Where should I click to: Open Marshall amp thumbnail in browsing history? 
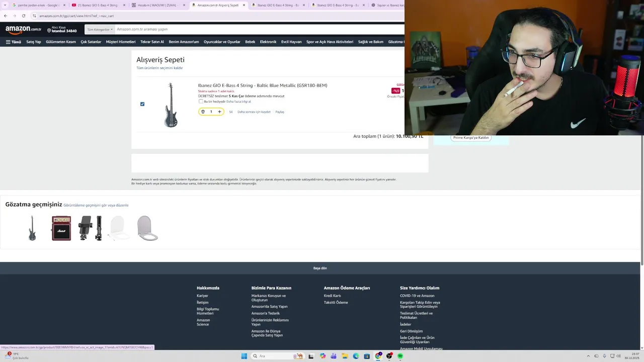pyautogui.click(x=61, y=228)
